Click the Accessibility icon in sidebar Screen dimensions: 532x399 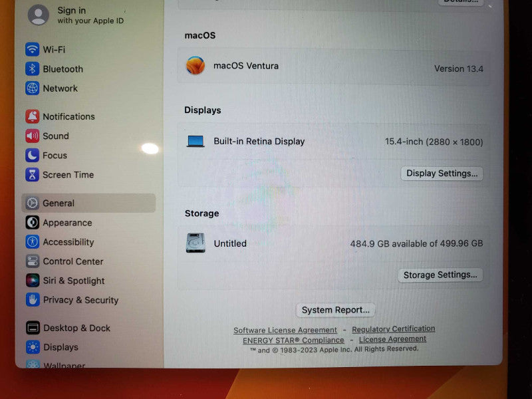point(33,242)
